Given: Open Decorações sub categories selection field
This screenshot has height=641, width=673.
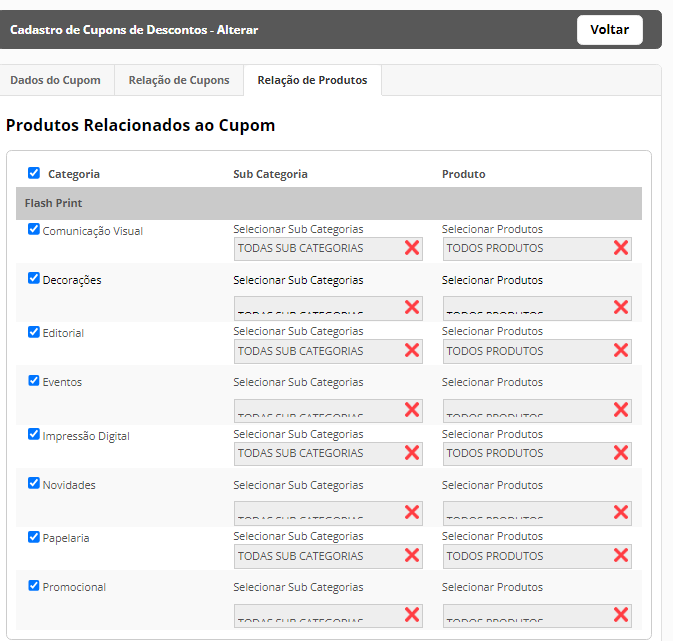Looking at the screenshot, I should [x=328, y=308].
